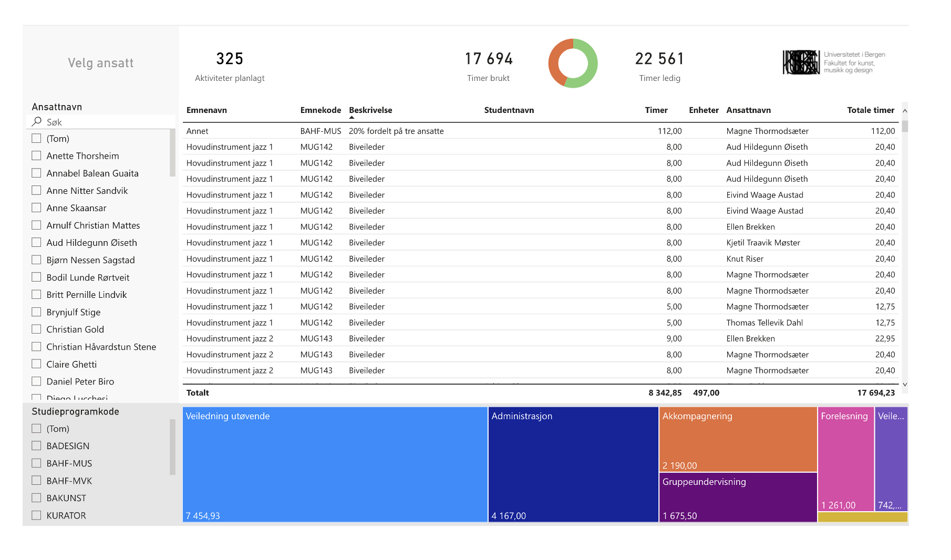The width and height of the screenshot is (951, 560).
Task: Click the Timer column header
Action: pyautogui.click(x=656, y=110)
